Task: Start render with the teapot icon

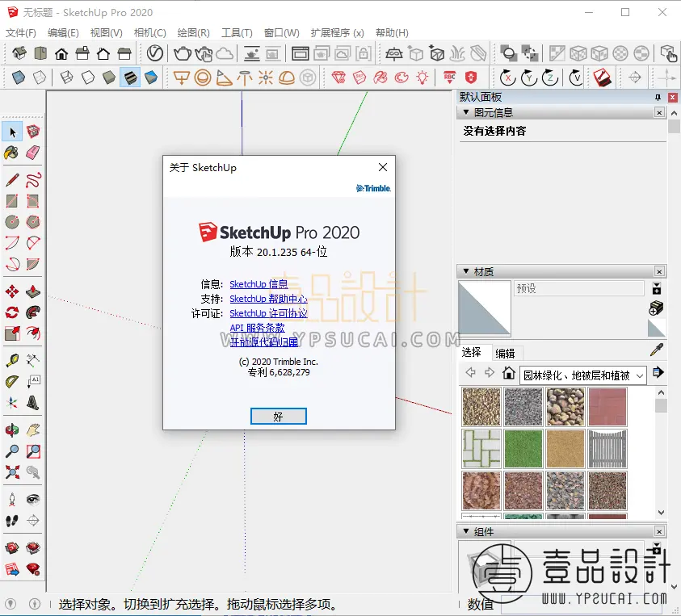Action: tap(183, 53)
